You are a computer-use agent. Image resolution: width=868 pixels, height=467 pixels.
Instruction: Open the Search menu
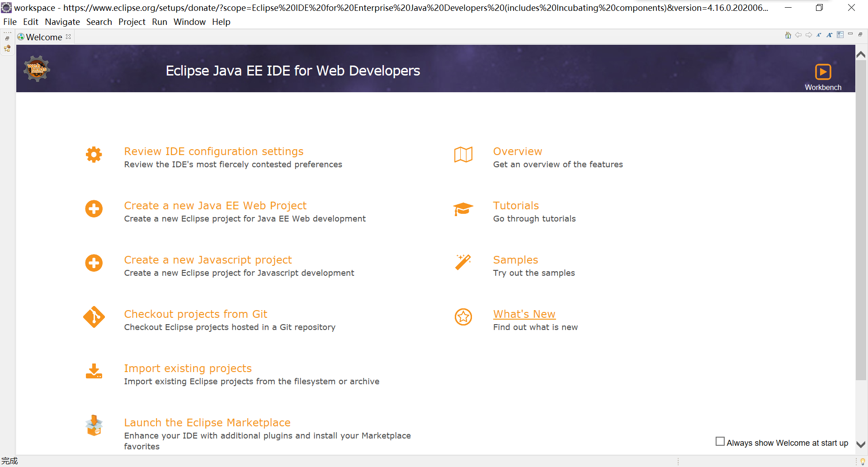99,22
